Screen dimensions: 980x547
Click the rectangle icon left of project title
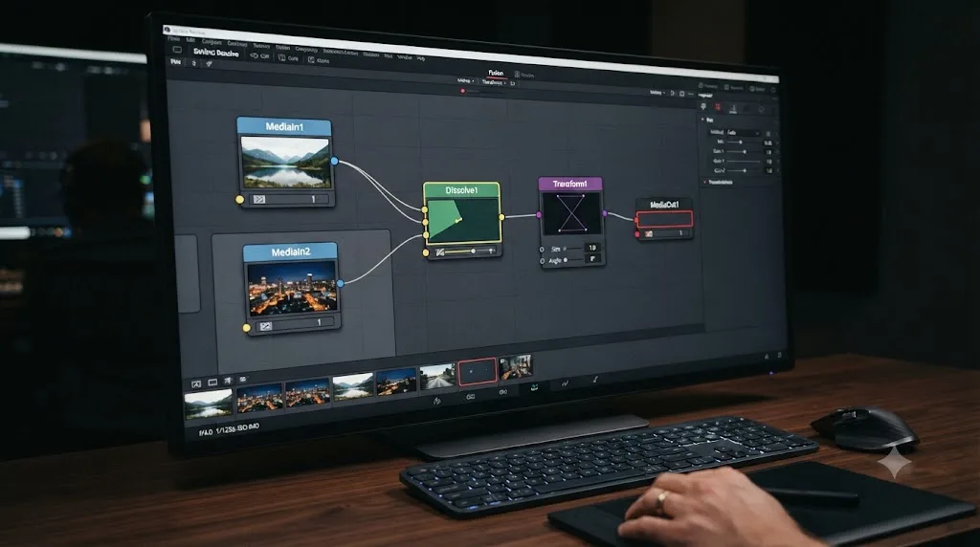(177, 50)
